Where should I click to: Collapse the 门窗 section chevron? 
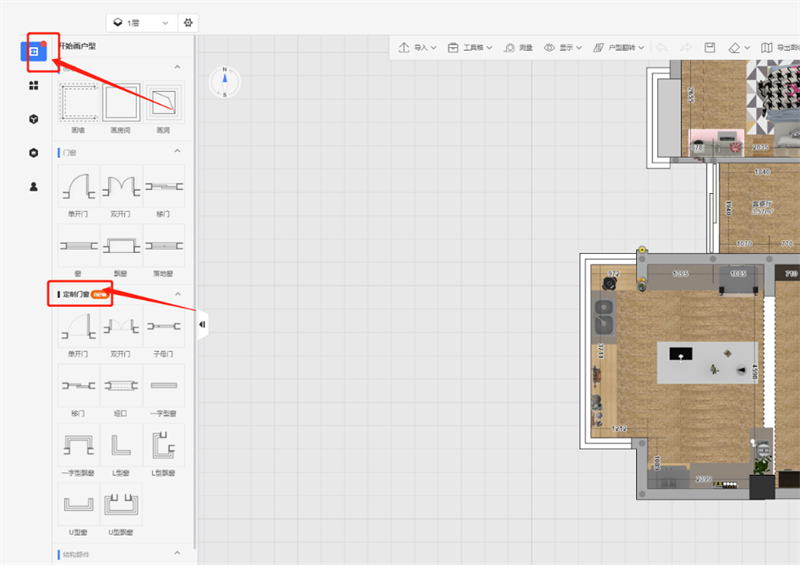(x=178, y=152)
